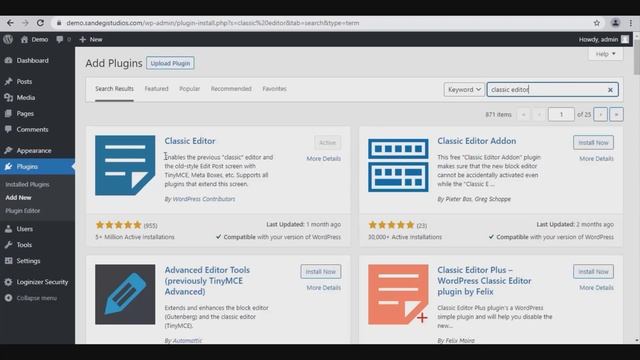Install Classic Editor Plus with Install Now
This screenshot has height=360, width=640.
[x=593, y=271]
